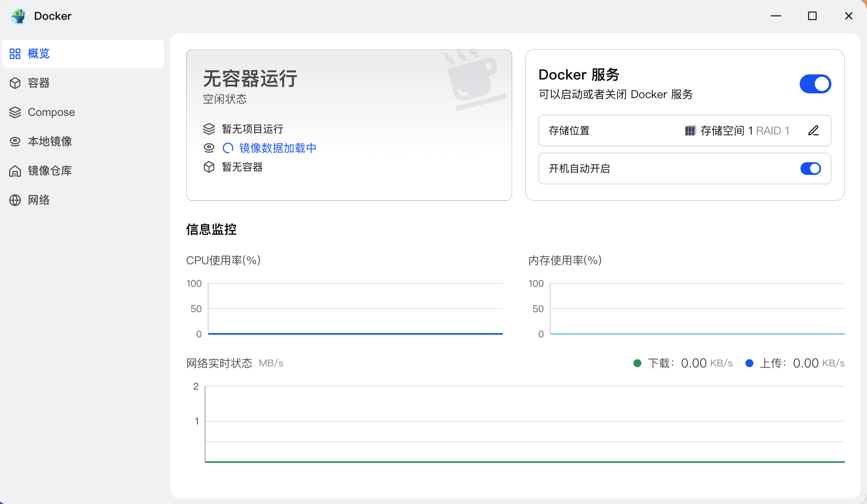
Task: Click the storage volume icon beside 存储空间 1
Action: coord(690,131)
